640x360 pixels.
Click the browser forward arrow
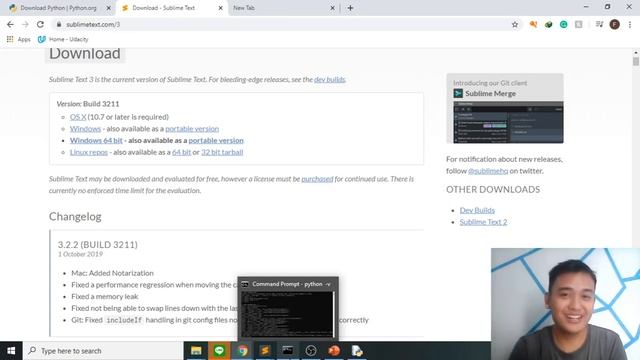click(x=25, y=24)
